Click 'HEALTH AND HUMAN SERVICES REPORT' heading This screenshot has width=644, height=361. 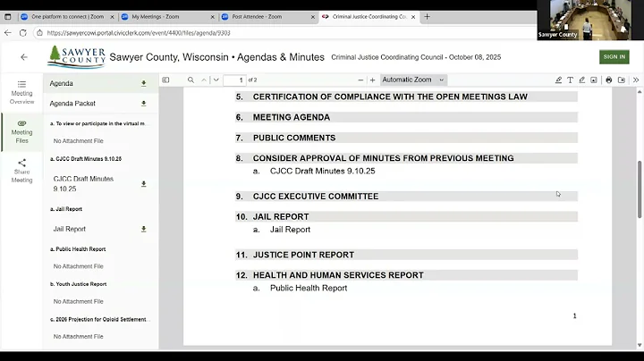[338, 275]
